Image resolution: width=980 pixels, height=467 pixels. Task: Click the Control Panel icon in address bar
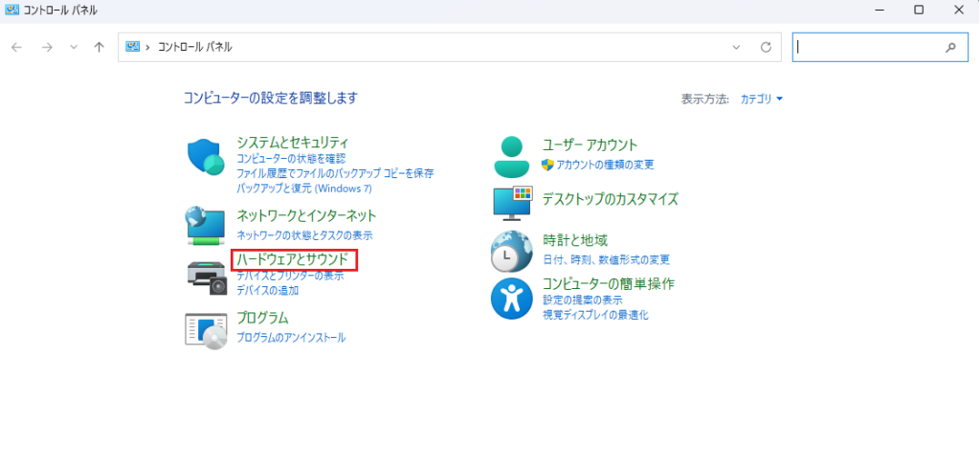(132, 47)
